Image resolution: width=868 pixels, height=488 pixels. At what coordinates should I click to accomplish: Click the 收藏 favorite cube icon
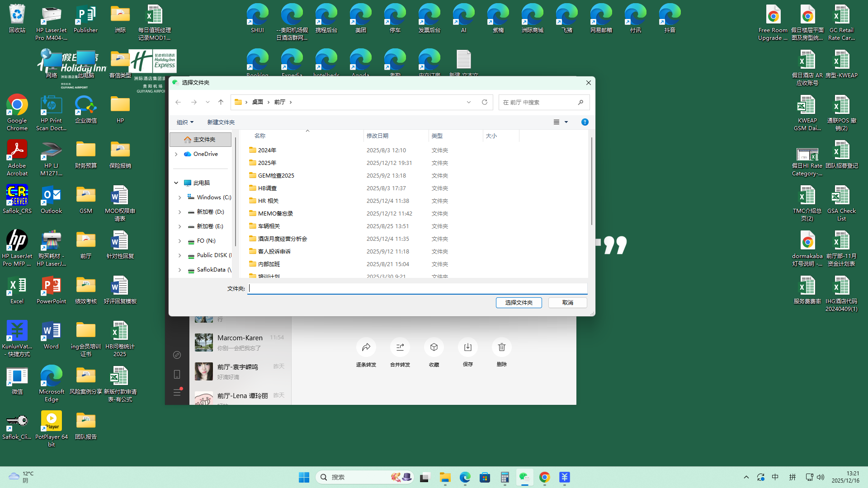pyautogui.click(x=434, y=347)
